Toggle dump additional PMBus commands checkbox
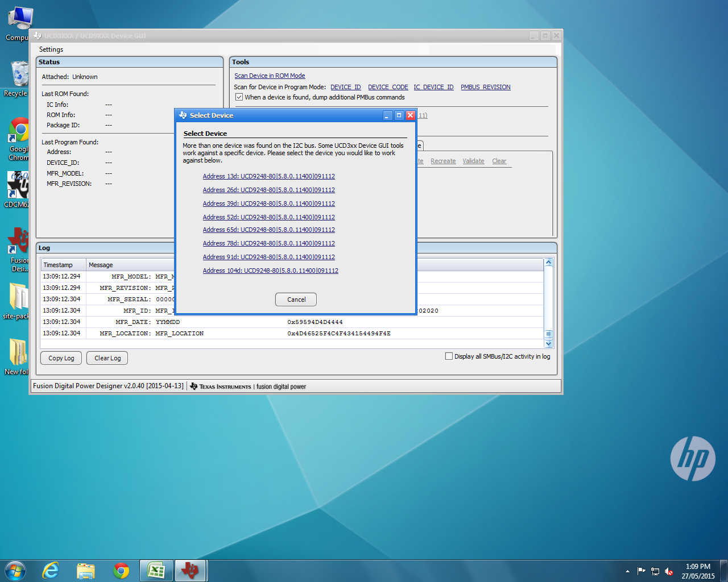This screenshot has width=728, height=582. coord(239,97)
